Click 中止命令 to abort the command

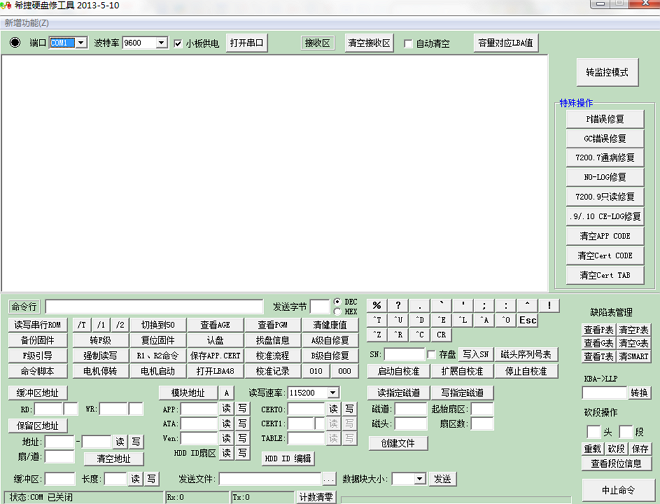click(x=618, y=491)
